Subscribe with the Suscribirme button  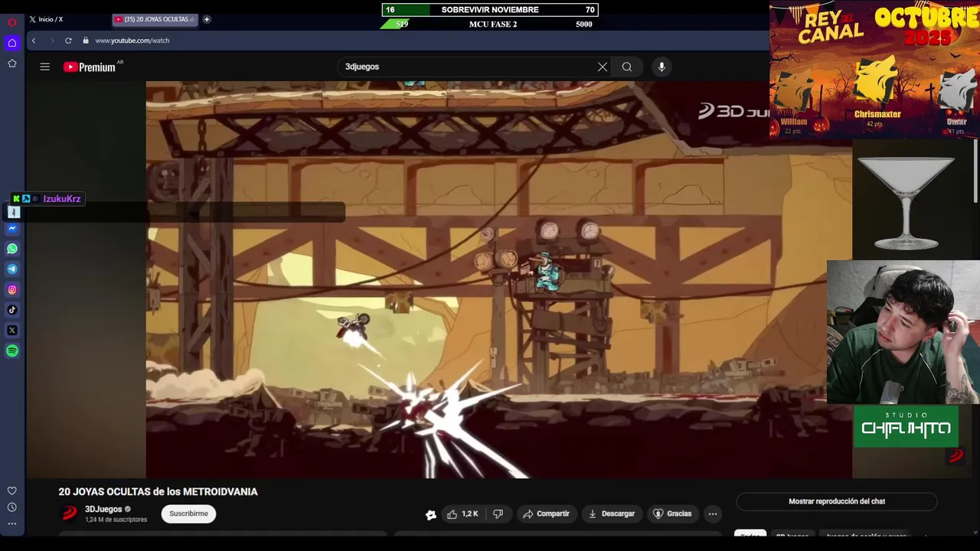[x=188, y=514]
